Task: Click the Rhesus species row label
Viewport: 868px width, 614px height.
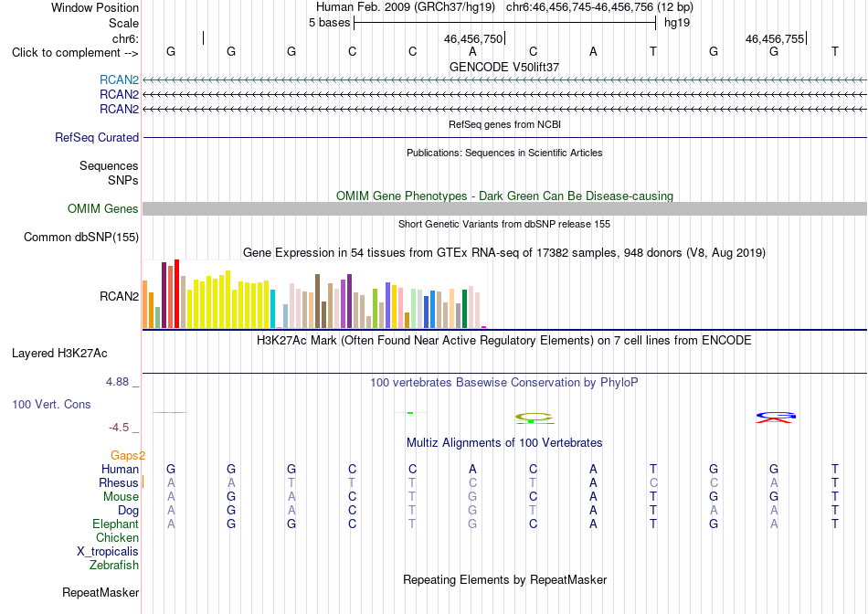Action: pyautogui.click(x=119, y=482)
